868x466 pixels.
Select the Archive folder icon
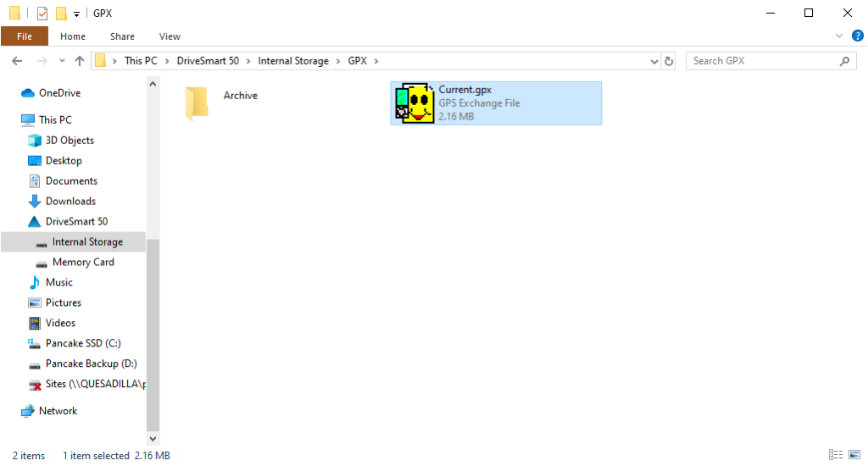(x=197, y=103)
